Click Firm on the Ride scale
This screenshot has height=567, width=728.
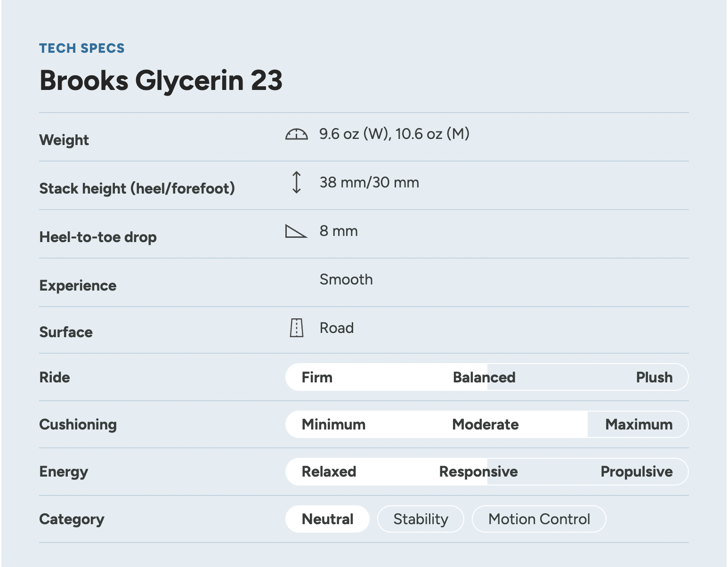click(x=317, y=377)
